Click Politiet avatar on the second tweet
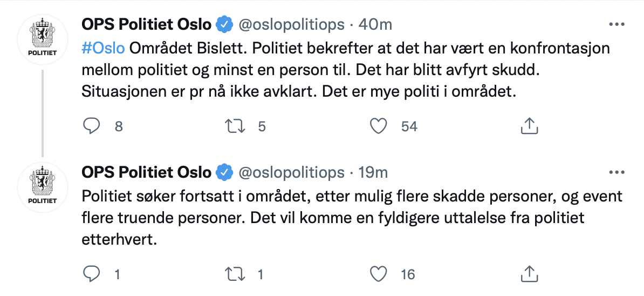The height and width of the screenshot is (296, 644). pyautogui.click(x=42, y=187)
